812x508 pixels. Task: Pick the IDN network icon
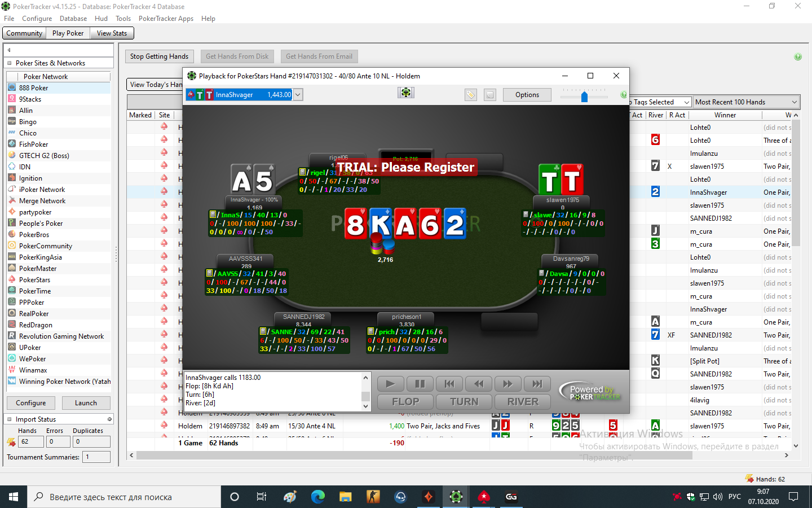tap(12, 167)
